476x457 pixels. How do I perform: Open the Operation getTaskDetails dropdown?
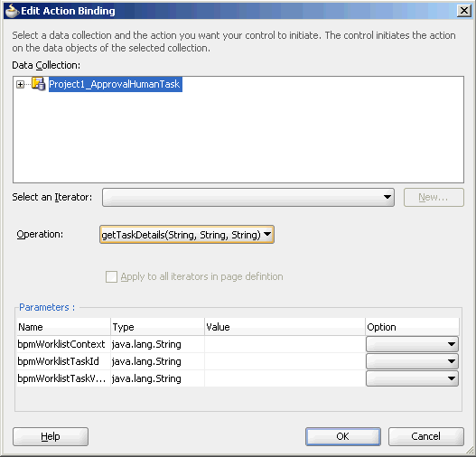click(x=187, y=235)
